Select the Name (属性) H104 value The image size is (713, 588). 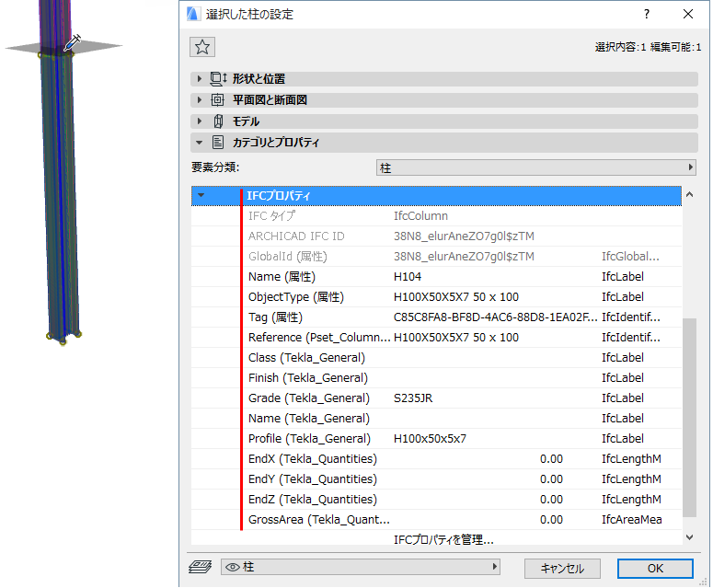tap(408, 276)
